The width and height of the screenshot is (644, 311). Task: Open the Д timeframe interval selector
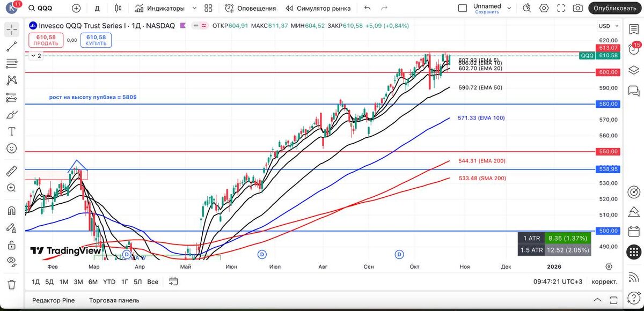point(97,8)
